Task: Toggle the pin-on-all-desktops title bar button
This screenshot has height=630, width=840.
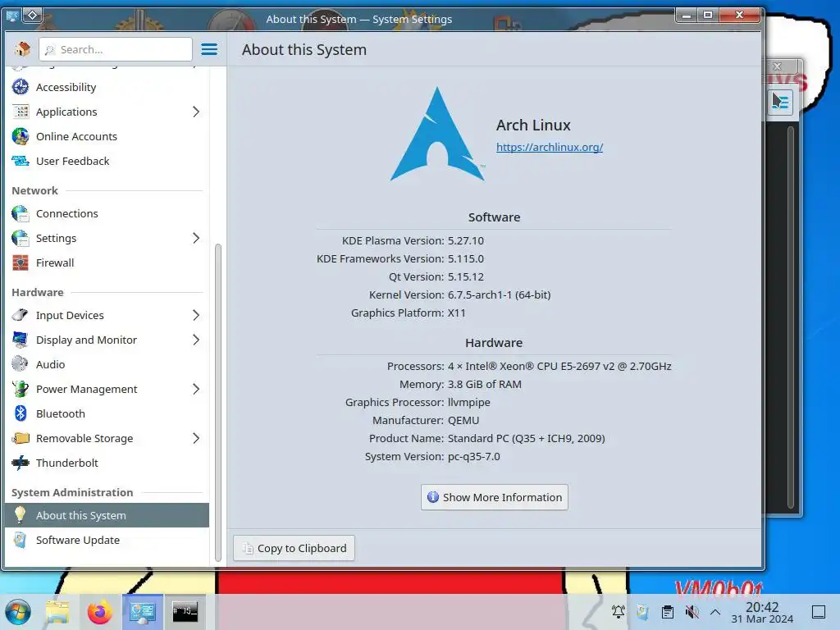Action: pos(32,16)
